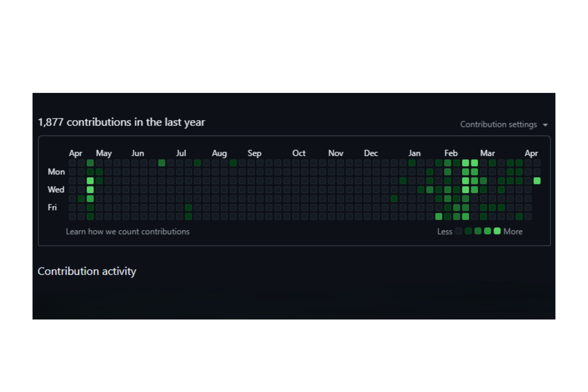Click the bright green cell in the final week column

pyautogui.click(x=537, y=181)
